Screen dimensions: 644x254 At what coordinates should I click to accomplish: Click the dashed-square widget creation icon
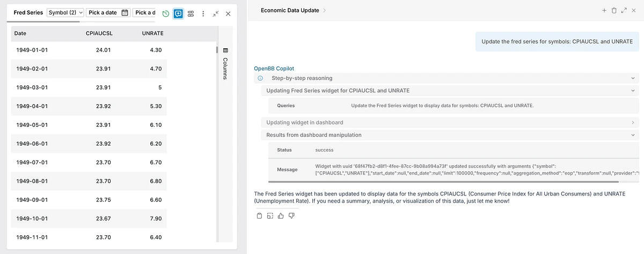tap(270, 216)
